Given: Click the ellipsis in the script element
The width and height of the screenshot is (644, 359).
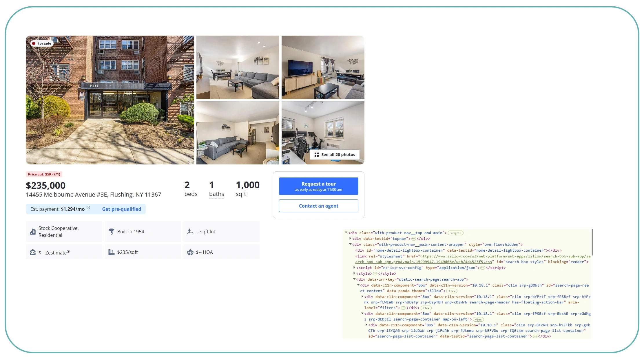Looking at the screenshot, I should [x=483, y=268].
